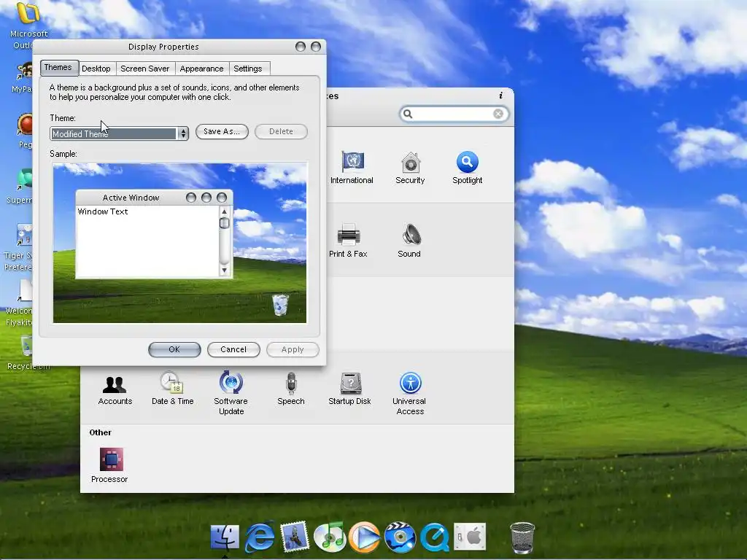
Task: Open Universal Access preferences
Action: tap(410, 393)
